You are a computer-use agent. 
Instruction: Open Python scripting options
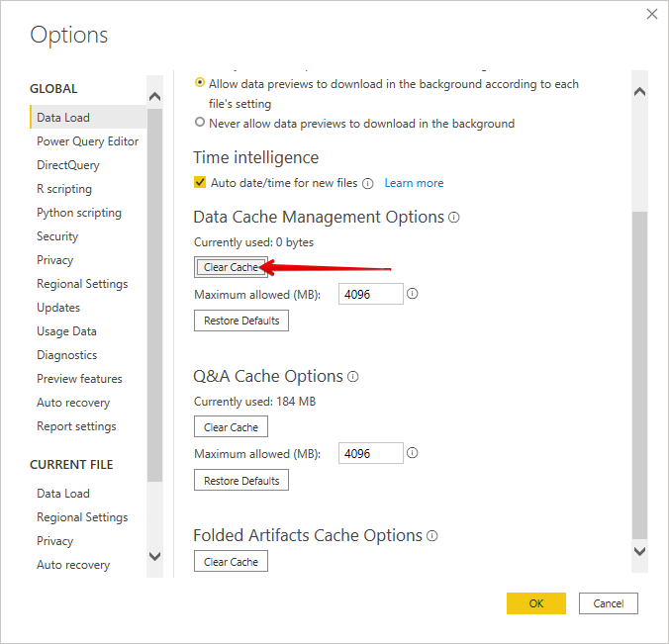pos(79,213)
